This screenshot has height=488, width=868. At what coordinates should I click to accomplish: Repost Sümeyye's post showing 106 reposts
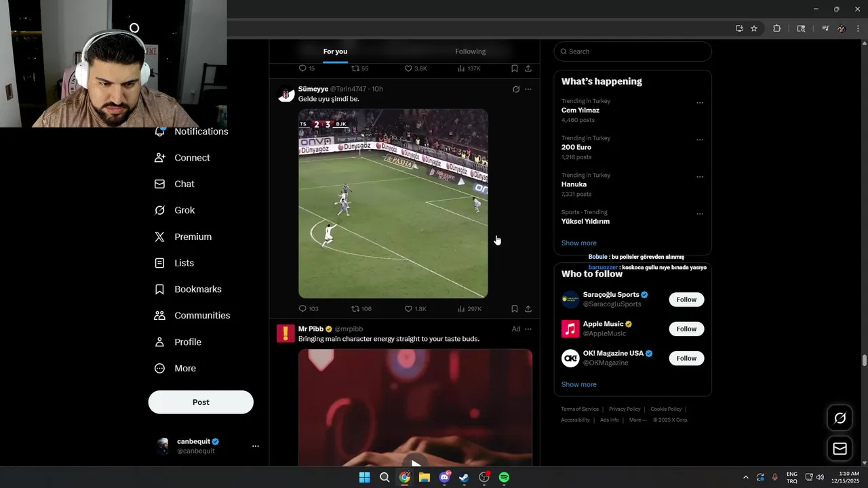[361, 309]
